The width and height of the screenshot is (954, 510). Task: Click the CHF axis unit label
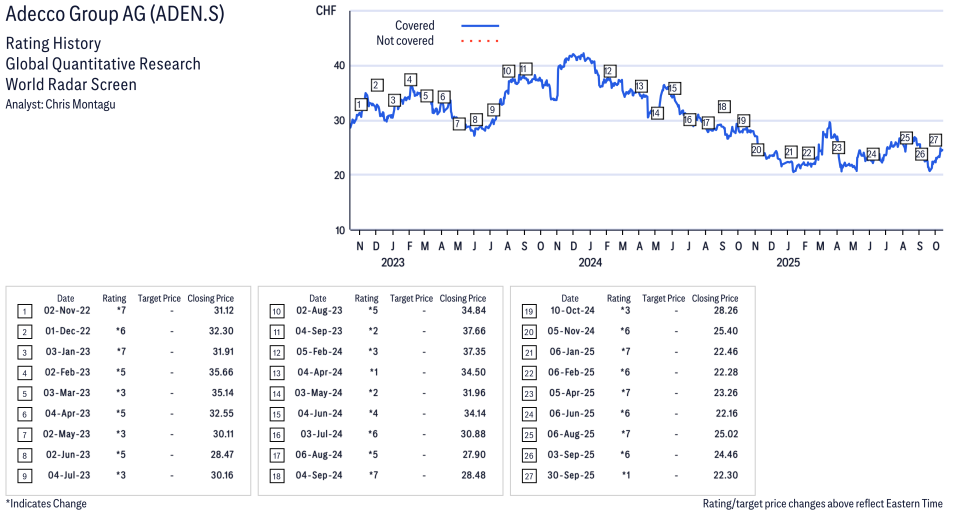325,11
